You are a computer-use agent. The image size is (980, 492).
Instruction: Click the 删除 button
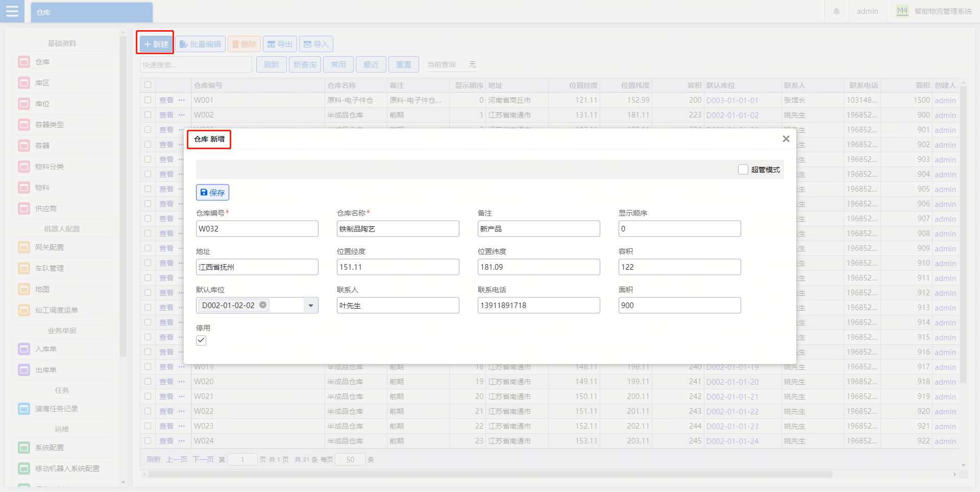(x=244, y=44)
